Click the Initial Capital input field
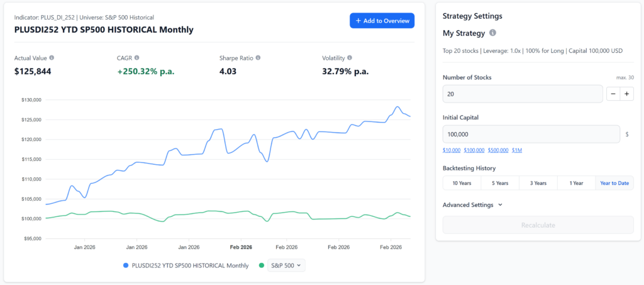The image size is (644, 285). click(x=531, y=134)
